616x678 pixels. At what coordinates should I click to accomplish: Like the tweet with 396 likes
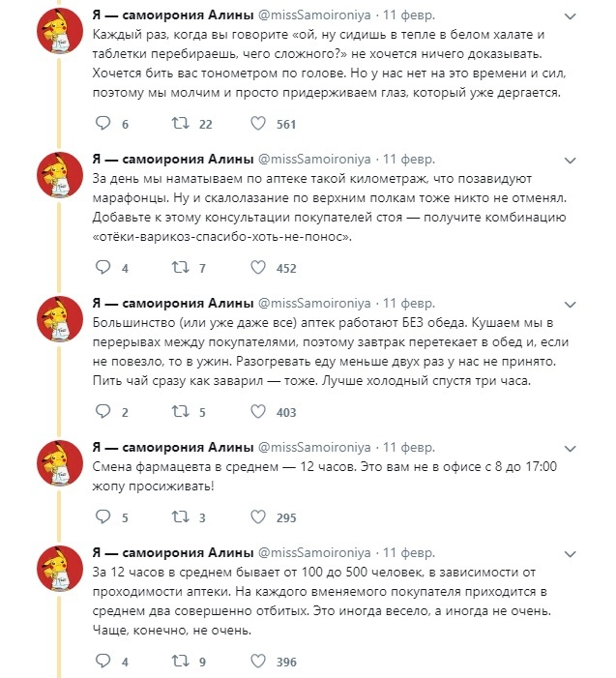tap(258, 662)
